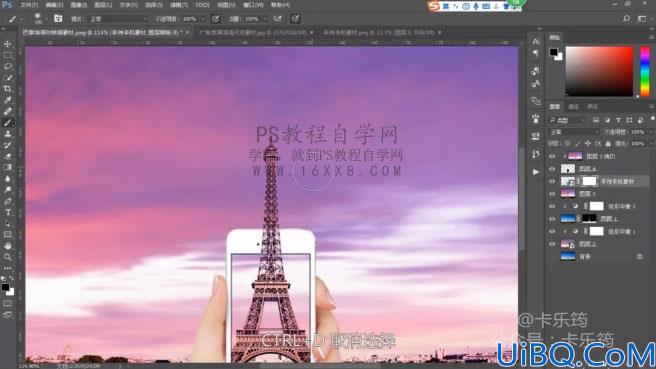The width and height of the screenshot is (656, 369).
Task: Select the Clone Stamp tool
Action: coord(8,134)
